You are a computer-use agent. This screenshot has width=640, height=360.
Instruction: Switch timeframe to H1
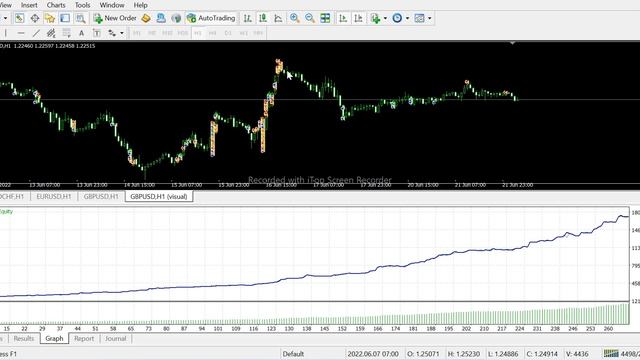click(198, 33)
